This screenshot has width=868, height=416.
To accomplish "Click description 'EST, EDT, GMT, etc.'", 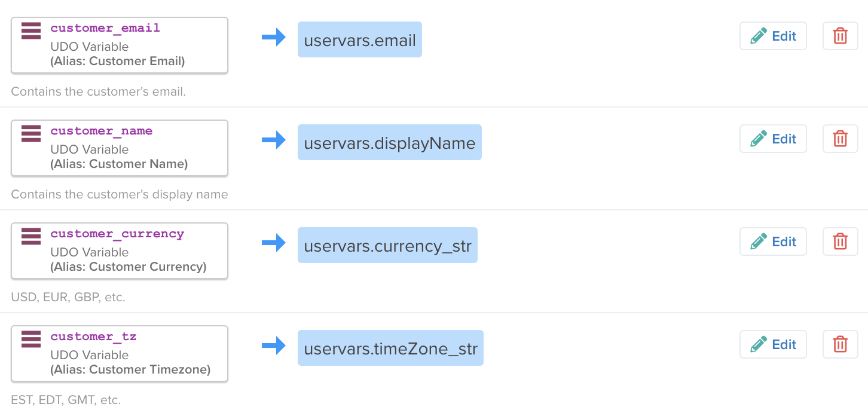I will point(66,400).
